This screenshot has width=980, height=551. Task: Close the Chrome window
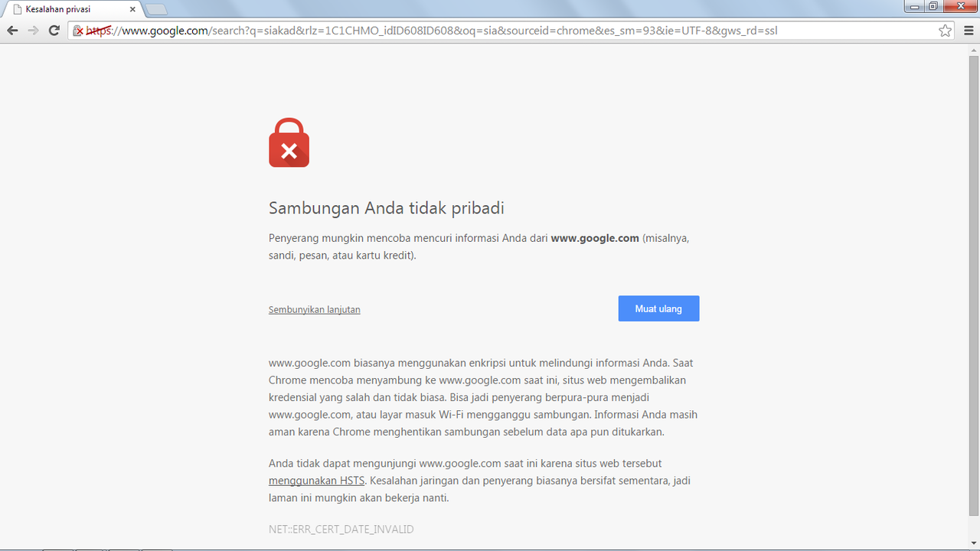pos(961,7)
